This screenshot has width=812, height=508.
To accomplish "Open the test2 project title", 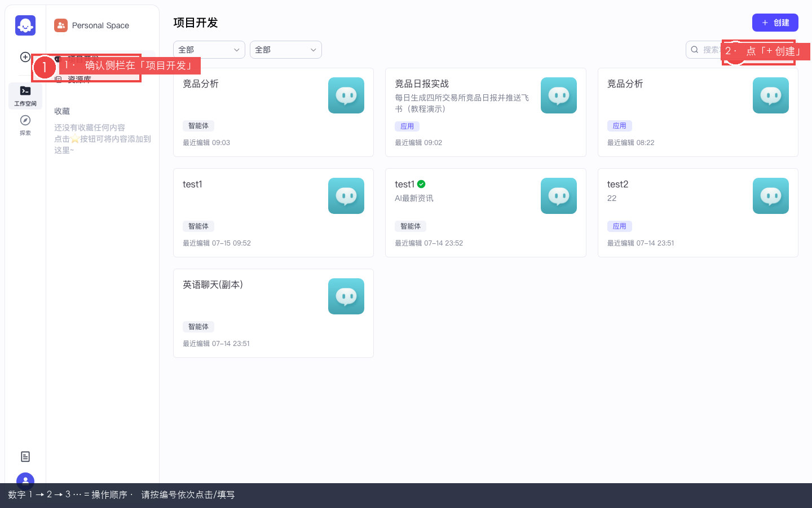I will [x=617, y=184].
